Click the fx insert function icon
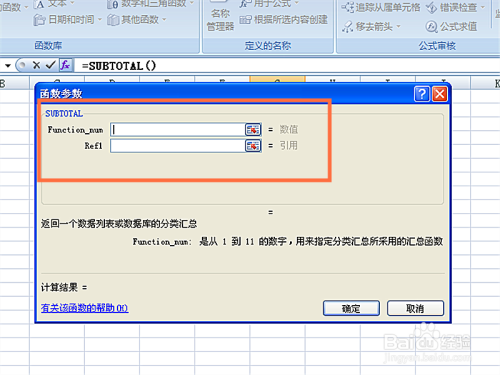Image resolution: width=500 pixels, height=375 pixels. click(65, 65)
